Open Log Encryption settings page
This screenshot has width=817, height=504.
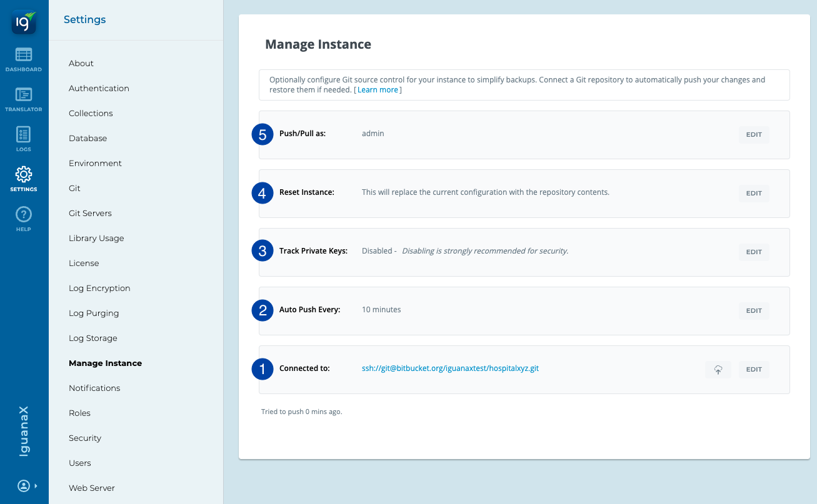pos(99,289)
